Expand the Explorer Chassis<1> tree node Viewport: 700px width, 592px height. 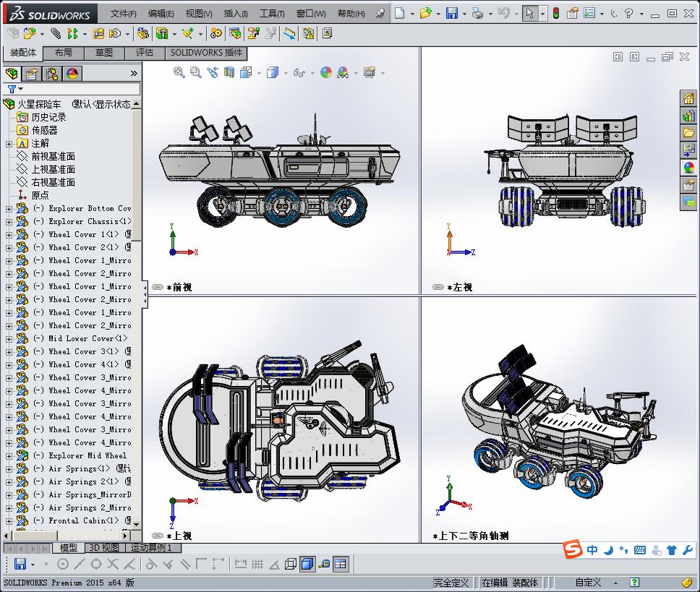(9, 222)
